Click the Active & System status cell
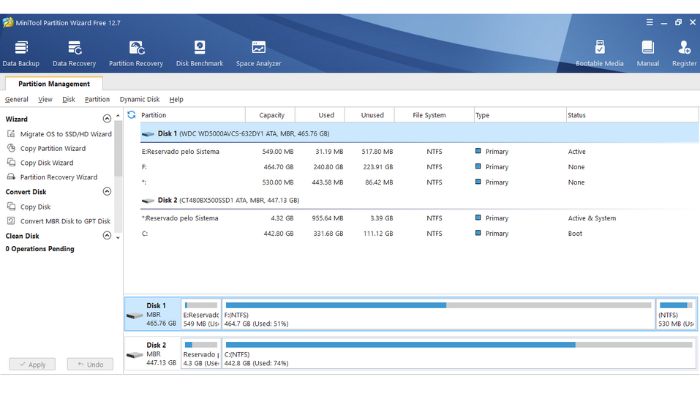The width and height of the screenshot is (700, 400). click(592, 218)
